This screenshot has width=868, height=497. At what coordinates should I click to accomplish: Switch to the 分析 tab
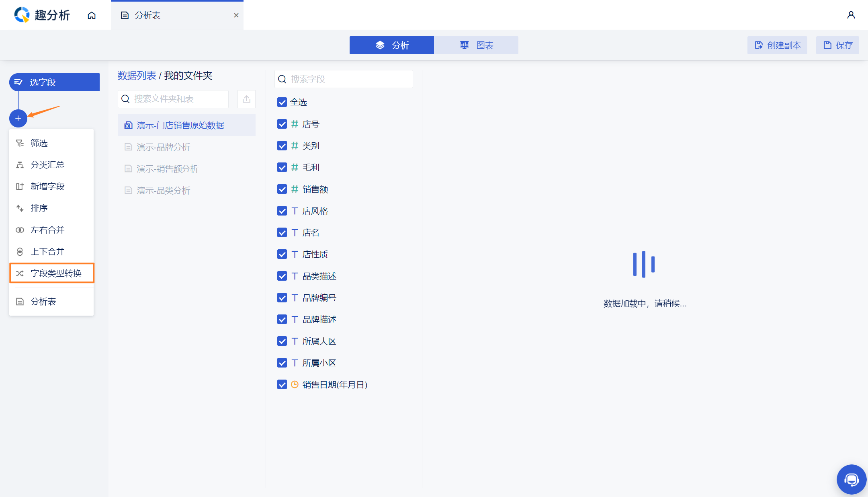[x=392, y=45]
